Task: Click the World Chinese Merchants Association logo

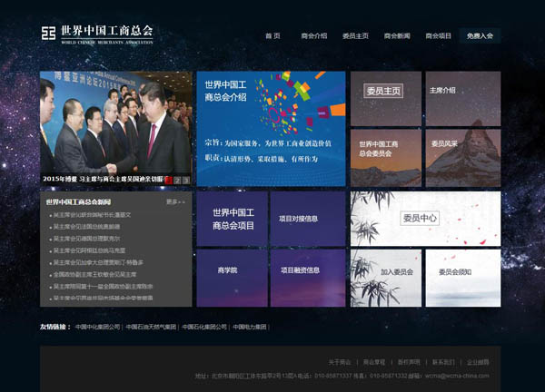Action: tap(97, 34)
